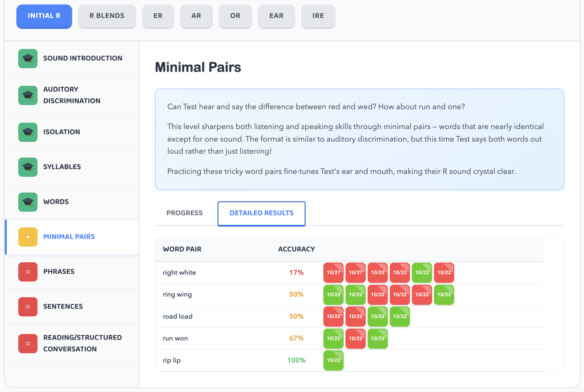Select the EAR sound filter
The image size is (584, 392).
click(x=276, y=16)
